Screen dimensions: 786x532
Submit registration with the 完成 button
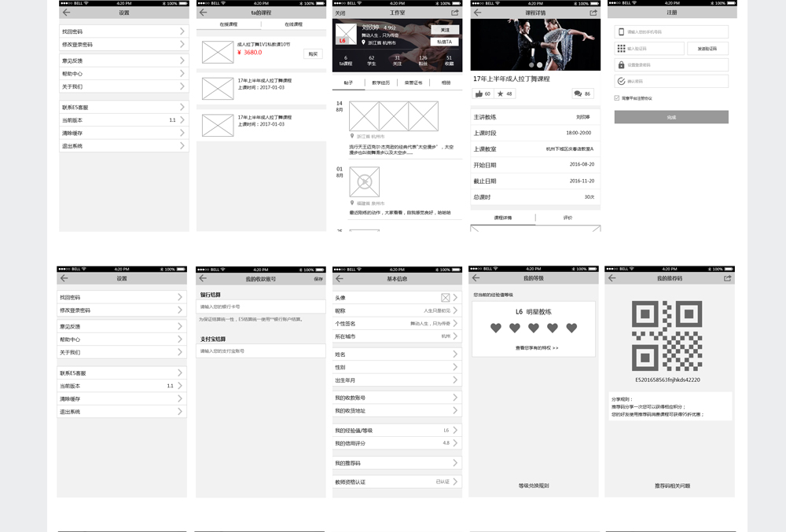(671, 117)
